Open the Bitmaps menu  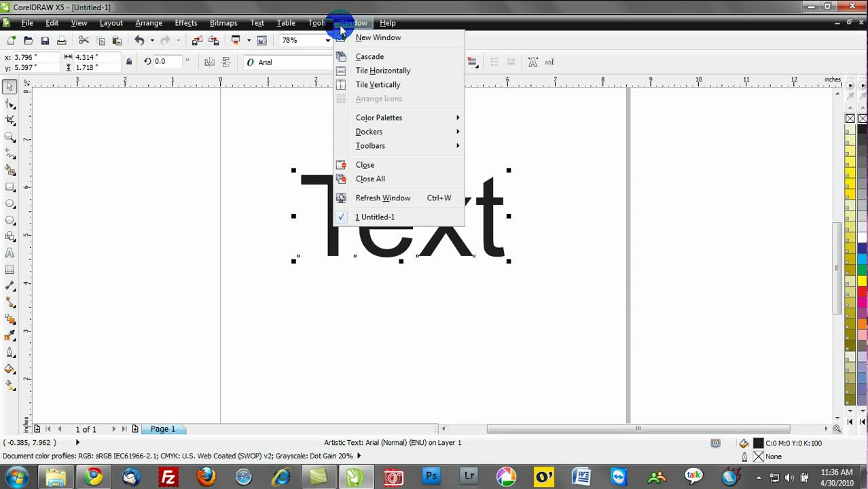223,23
